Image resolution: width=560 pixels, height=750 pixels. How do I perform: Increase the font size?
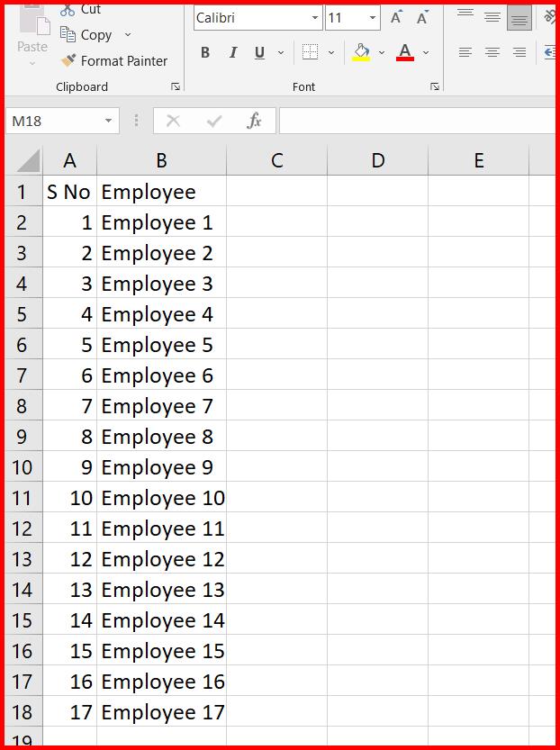point(394,15)
